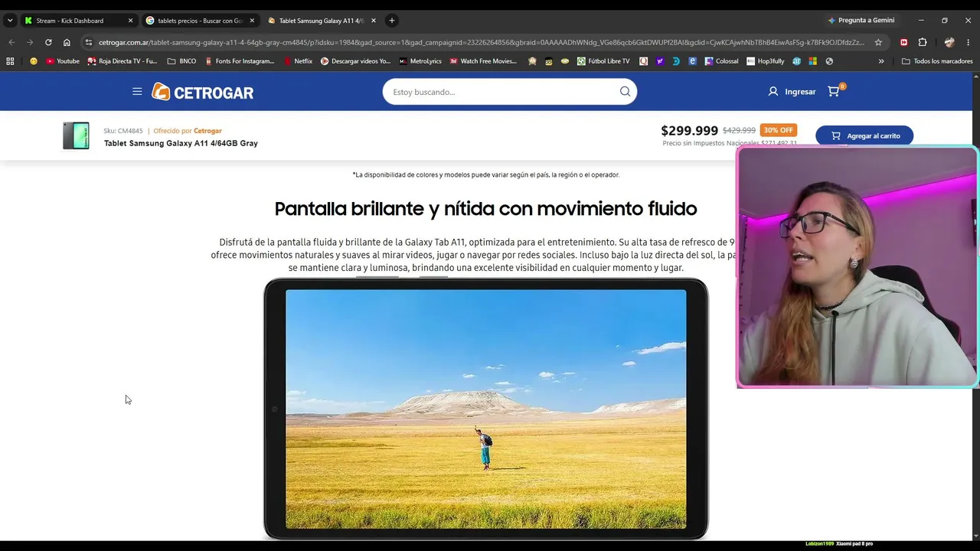Go to the Cetrogar home logo
This screenshot has width=980, height=551.
(202, 92)
